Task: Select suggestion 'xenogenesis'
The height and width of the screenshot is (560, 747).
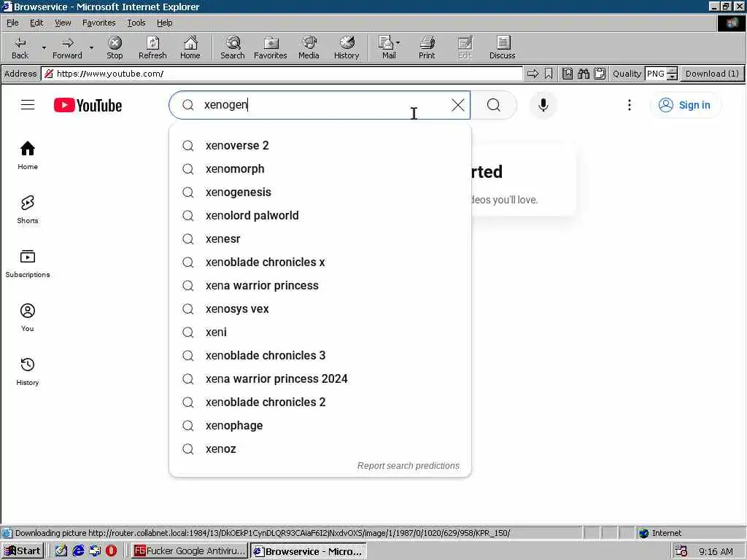Action: click(x=320, y=192)
